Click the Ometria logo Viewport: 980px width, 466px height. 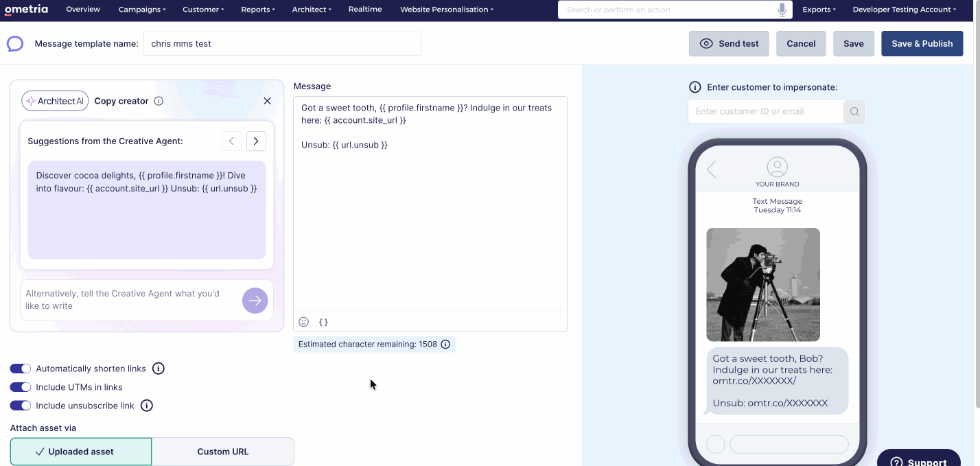tap(26, 10)
